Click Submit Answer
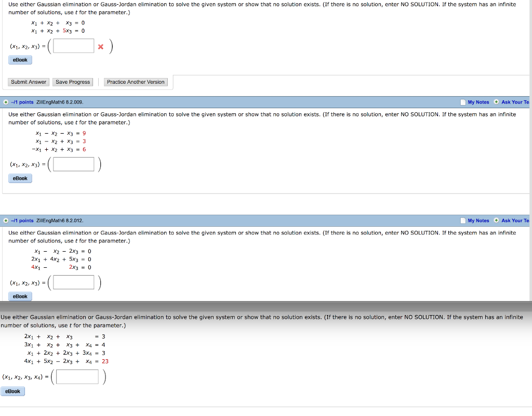 coord(28,82)
